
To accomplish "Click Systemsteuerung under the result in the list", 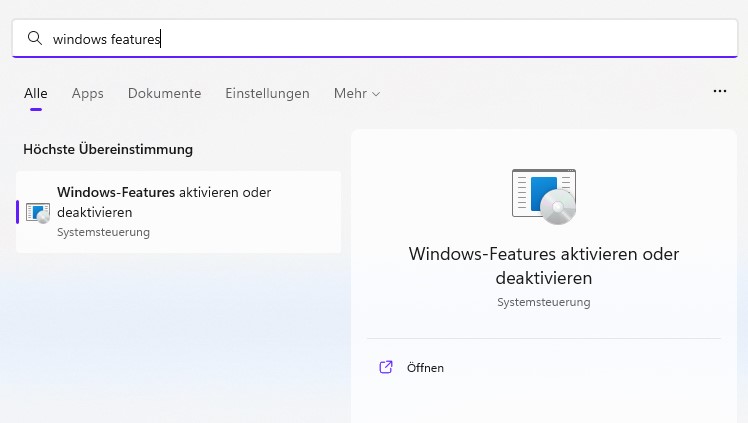I will click(x=104, y=232).
